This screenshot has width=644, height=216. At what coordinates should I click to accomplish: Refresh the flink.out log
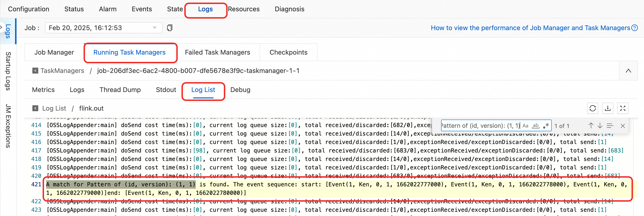(592, 108)
